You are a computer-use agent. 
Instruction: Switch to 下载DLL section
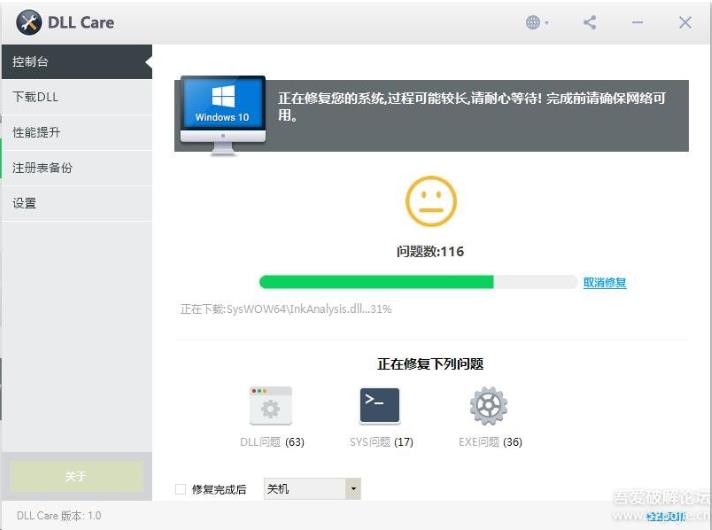[x=76, y=97]
